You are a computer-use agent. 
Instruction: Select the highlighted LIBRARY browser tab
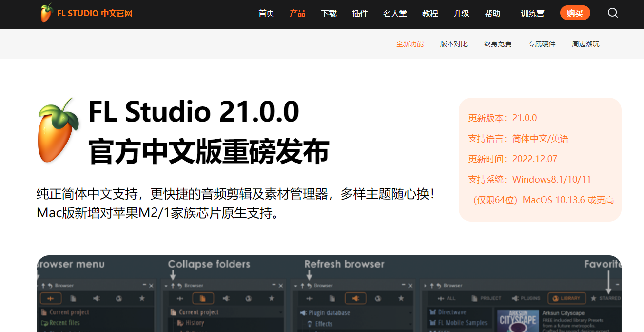point(567,298)
